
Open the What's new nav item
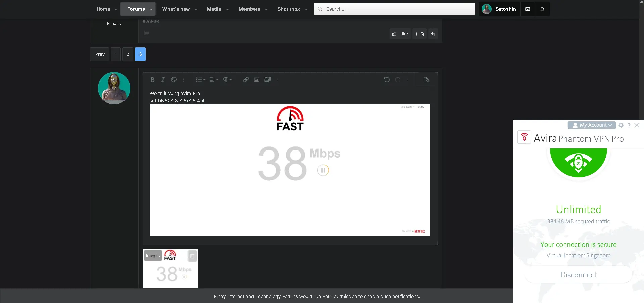coord(176,9)
